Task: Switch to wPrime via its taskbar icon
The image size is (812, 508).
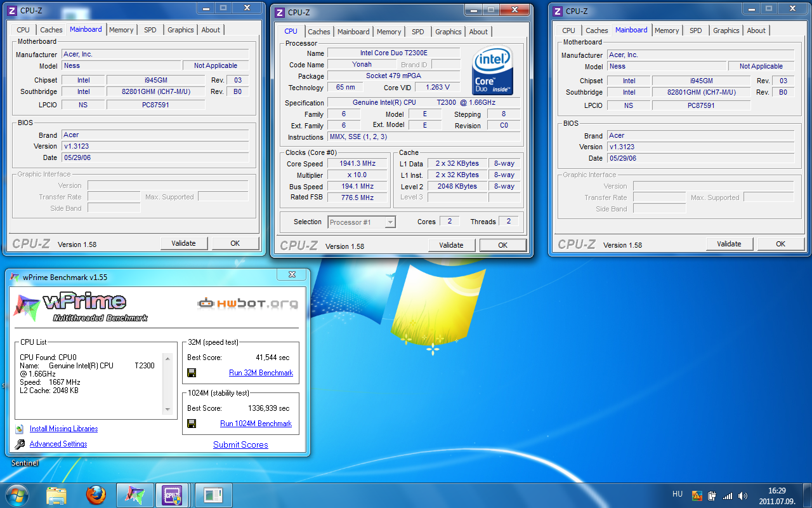Action: point(135,495)
